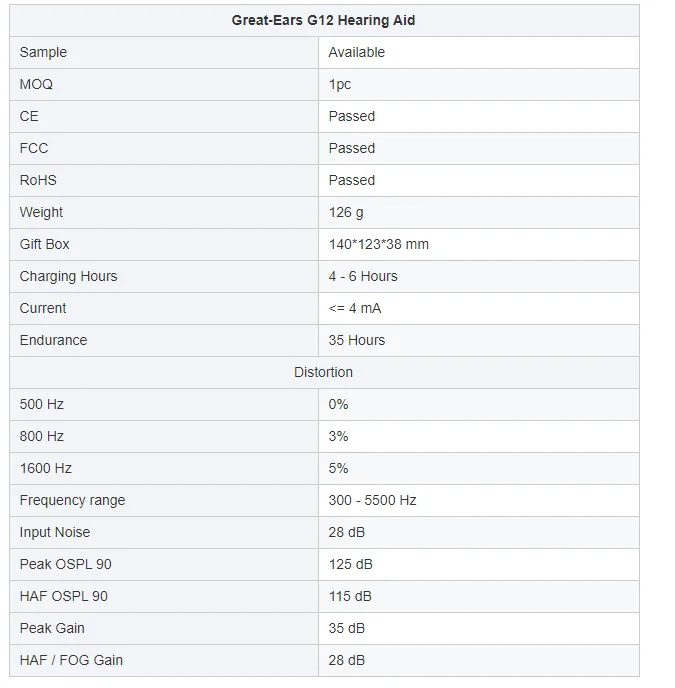Select the CE Passed cell
The height and width of the screenshot is (688, 675).
coord(352,116)
